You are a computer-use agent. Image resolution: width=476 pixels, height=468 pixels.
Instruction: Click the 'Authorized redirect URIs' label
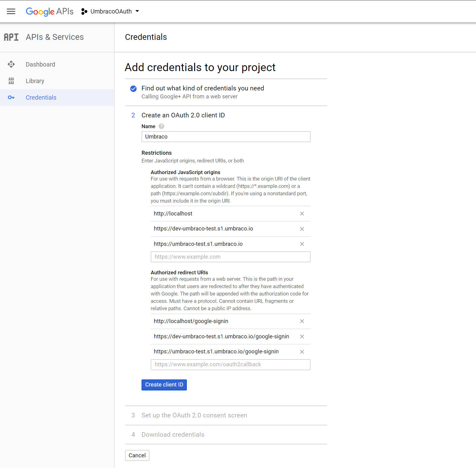179,272
